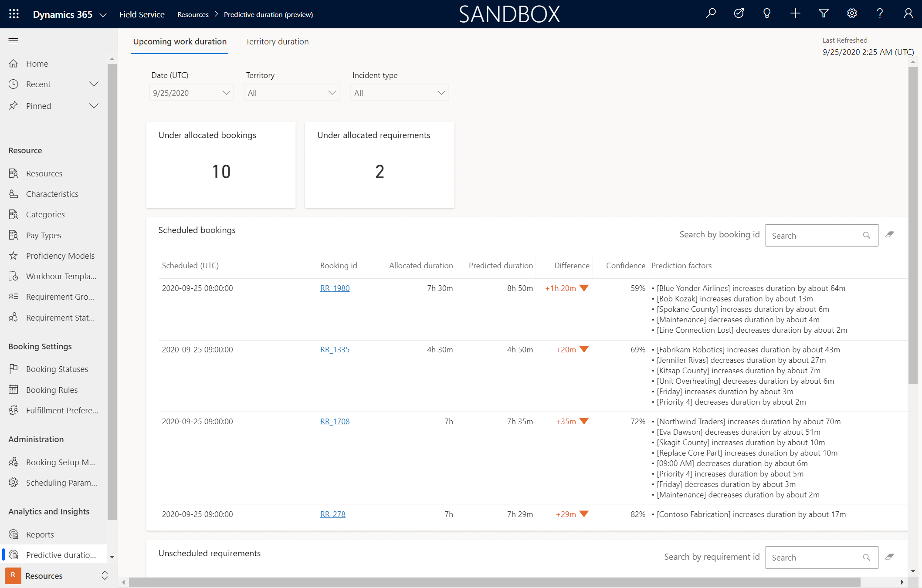Clear booking id search with eraser icon
This screenshot has width=922, height=588.
tap(889, 235)
